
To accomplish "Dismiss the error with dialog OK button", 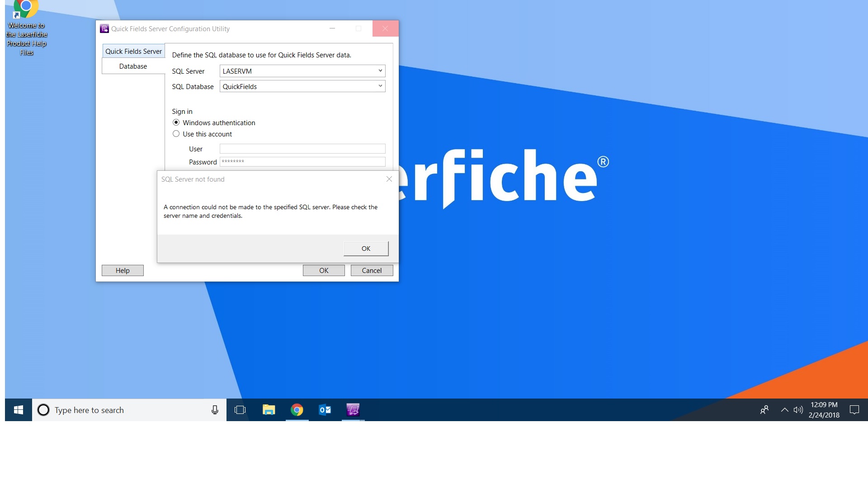I will pyautogui.click(x=366, y=249).
